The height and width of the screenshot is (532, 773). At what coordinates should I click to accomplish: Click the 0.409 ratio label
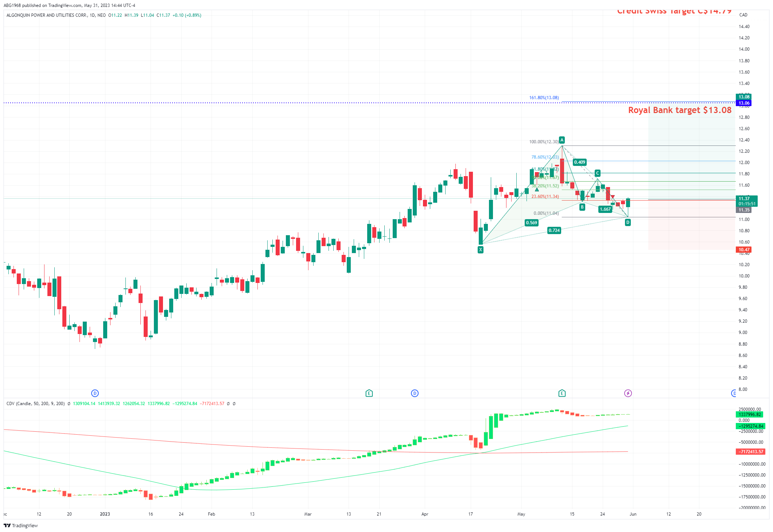[579, 162]
